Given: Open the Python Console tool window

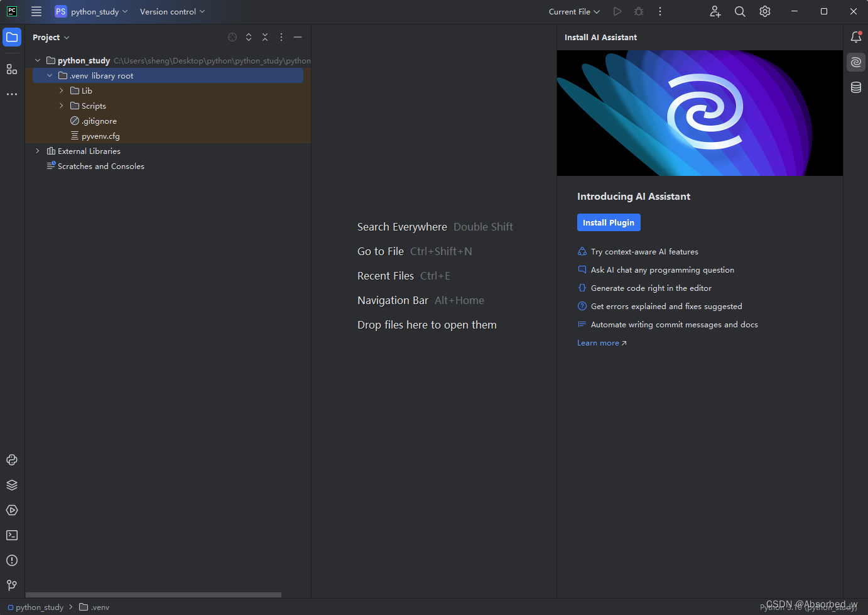Looking at the screenshot, I should pyautogui.click(x=12, y=460).
